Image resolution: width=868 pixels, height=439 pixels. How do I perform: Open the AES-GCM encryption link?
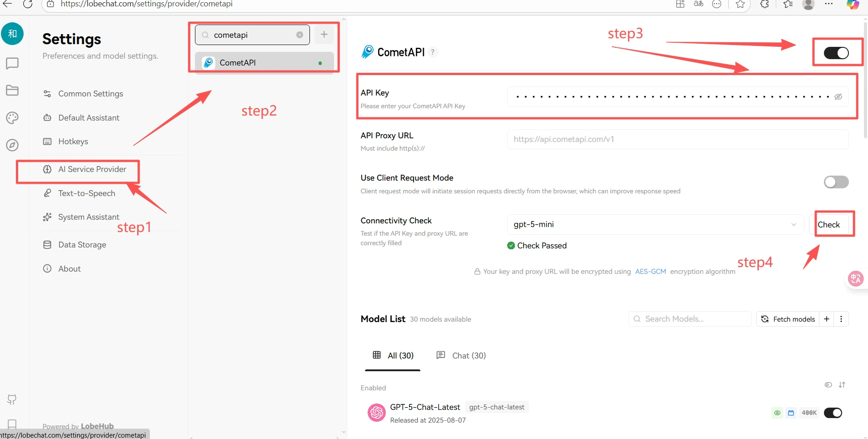coord(650,271)
